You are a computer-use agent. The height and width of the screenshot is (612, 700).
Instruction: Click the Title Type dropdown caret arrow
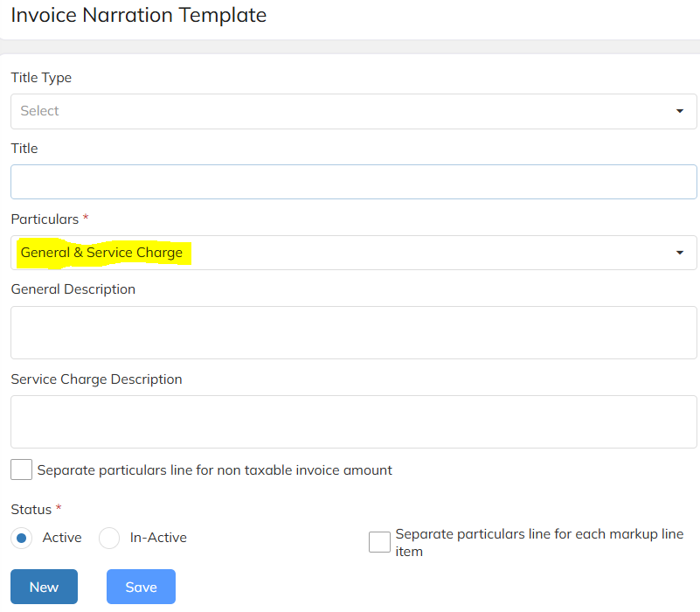pos(680,111)
